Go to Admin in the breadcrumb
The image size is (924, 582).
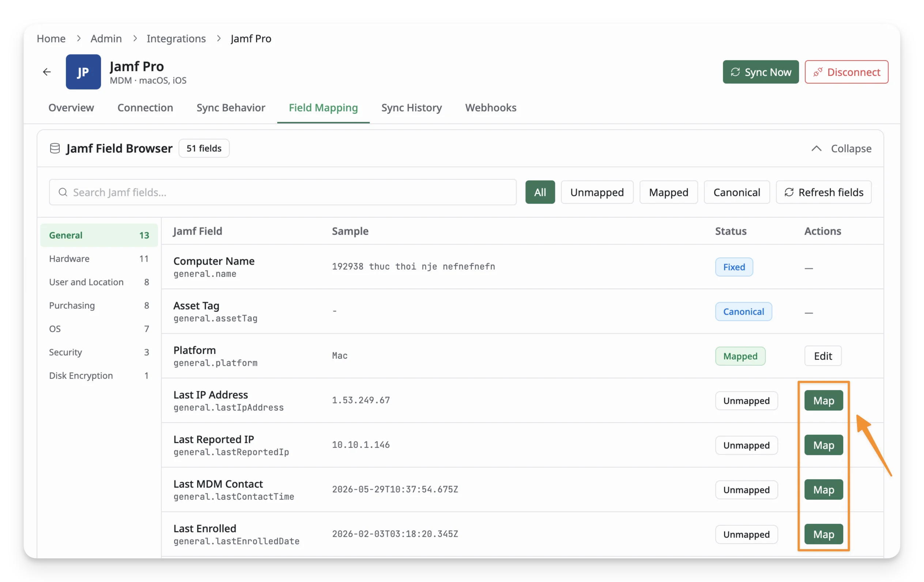click(106, 38)
